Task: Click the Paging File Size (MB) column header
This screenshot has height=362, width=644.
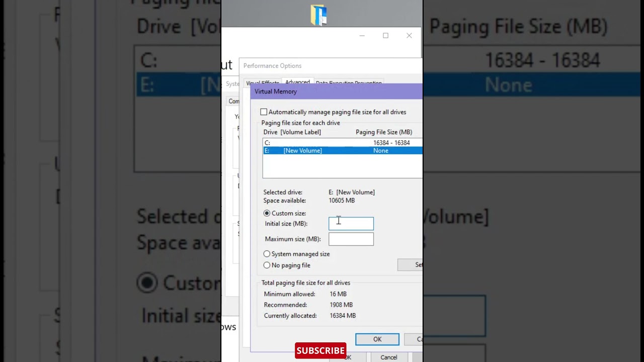Action: pyautogui.click(x=384, y=132)
